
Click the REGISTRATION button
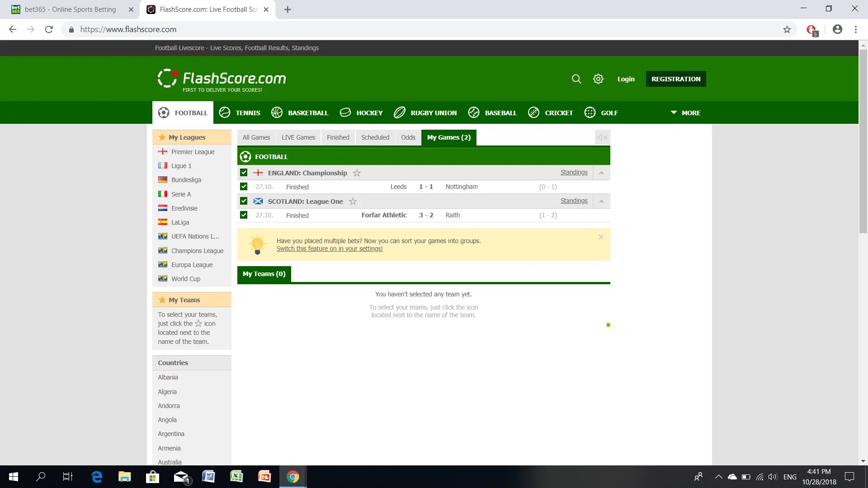click(676, 79)
